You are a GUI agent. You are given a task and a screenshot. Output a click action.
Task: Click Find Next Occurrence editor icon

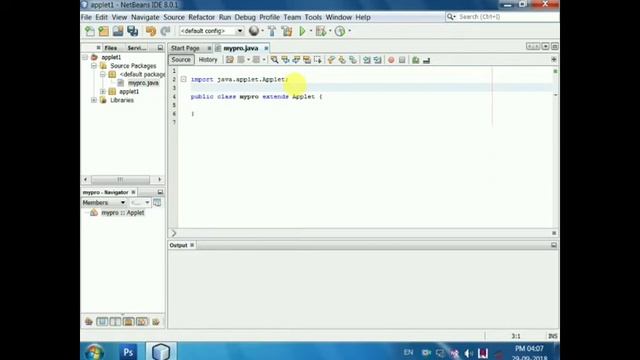[296, 60]
